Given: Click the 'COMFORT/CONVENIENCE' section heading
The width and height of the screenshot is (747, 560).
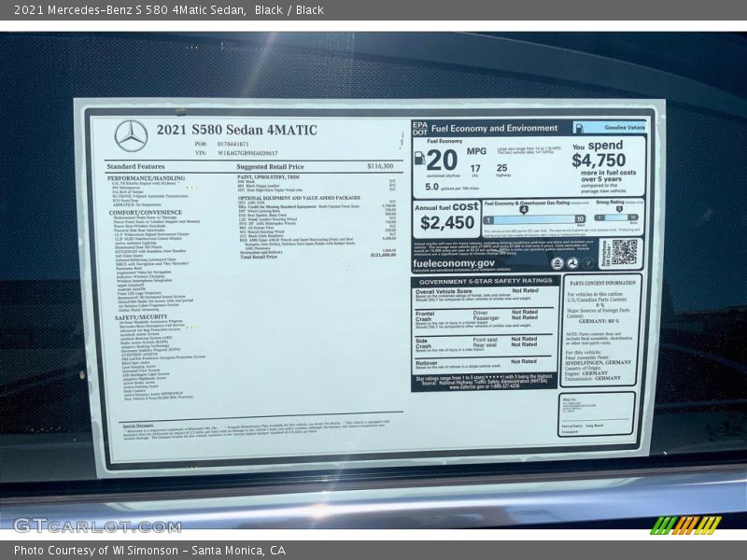Looking at the screenshot, I should tap(146, 213).
